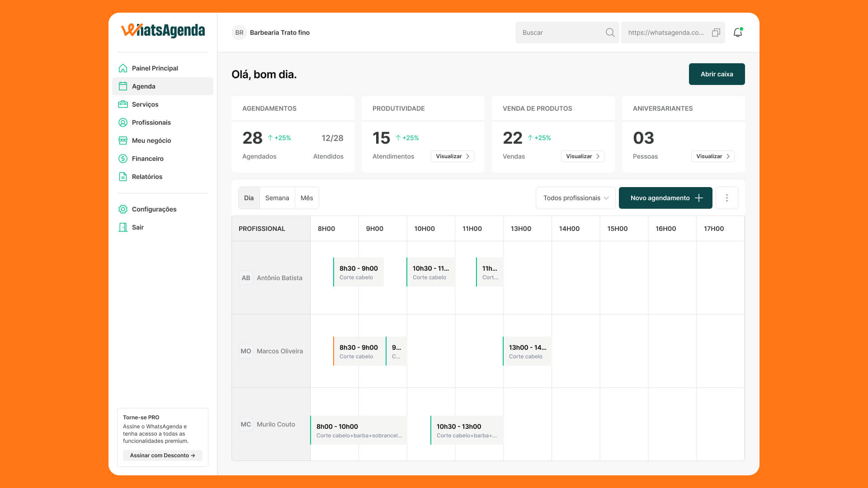868x488 pixels.
Task: Open Configurações via the gear icon
Action: coord(123,209)
